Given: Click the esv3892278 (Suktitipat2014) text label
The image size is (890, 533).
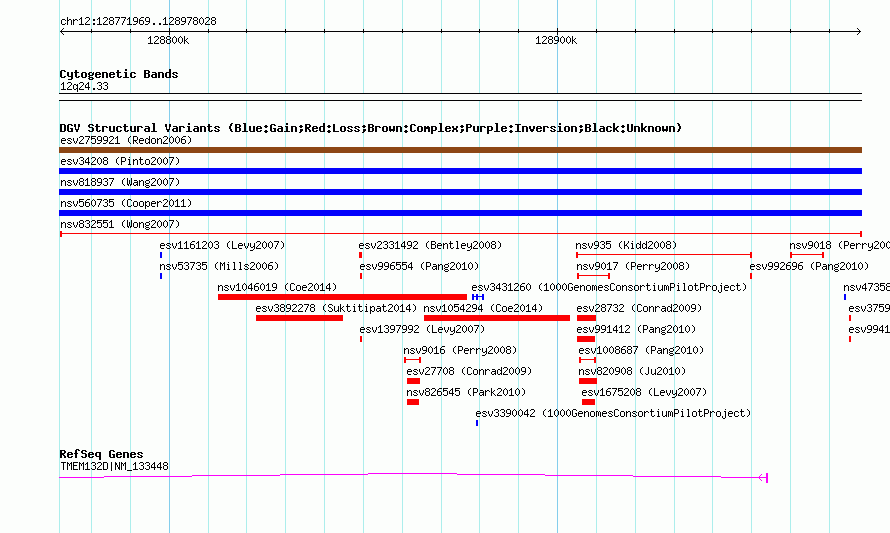Looking at the screenshot, I should pos(336,308).
